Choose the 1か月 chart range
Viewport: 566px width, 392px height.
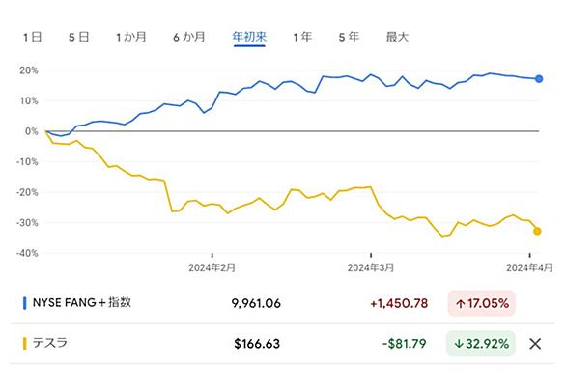131,37
